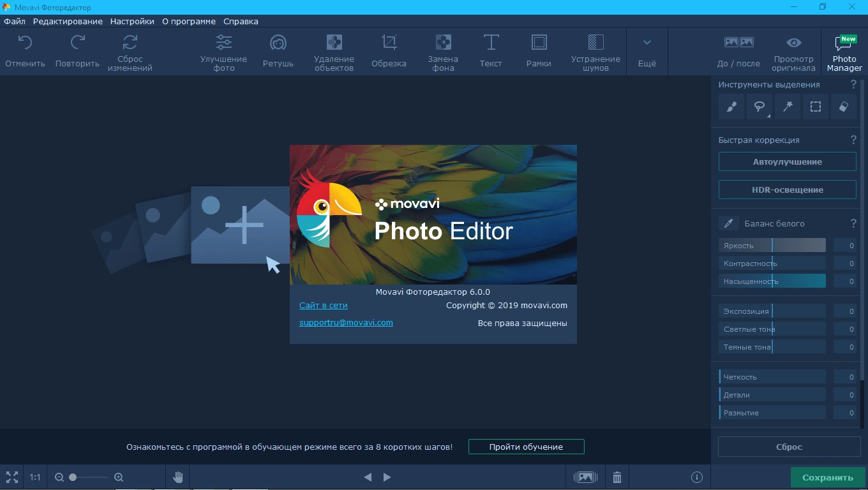This screenshot has height=490, width=868.
Task: Click the add image placeholder
Action: point(241,225)
